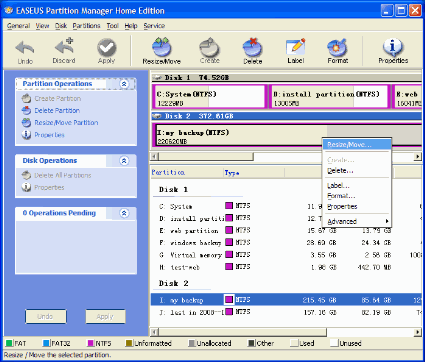Select the I: my backup row
The height and width of the screenshot is (362, 425).
[x=286, y=300]
